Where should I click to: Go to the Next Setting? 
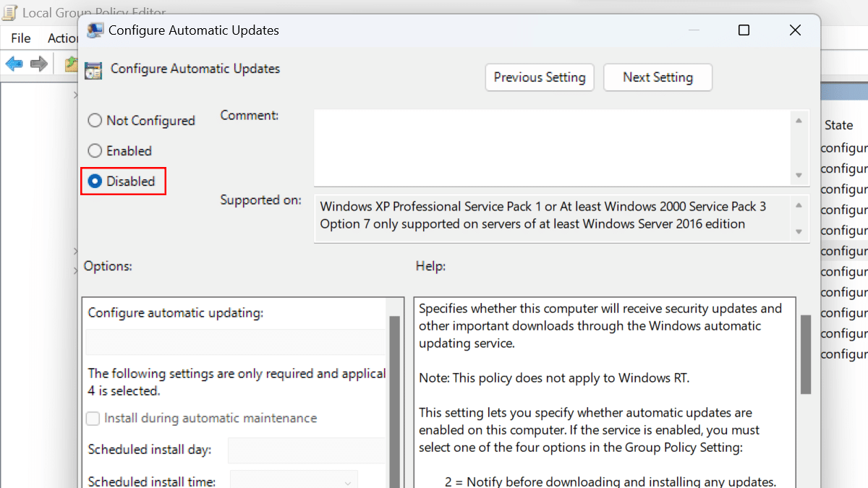click(x=658, y=77)
